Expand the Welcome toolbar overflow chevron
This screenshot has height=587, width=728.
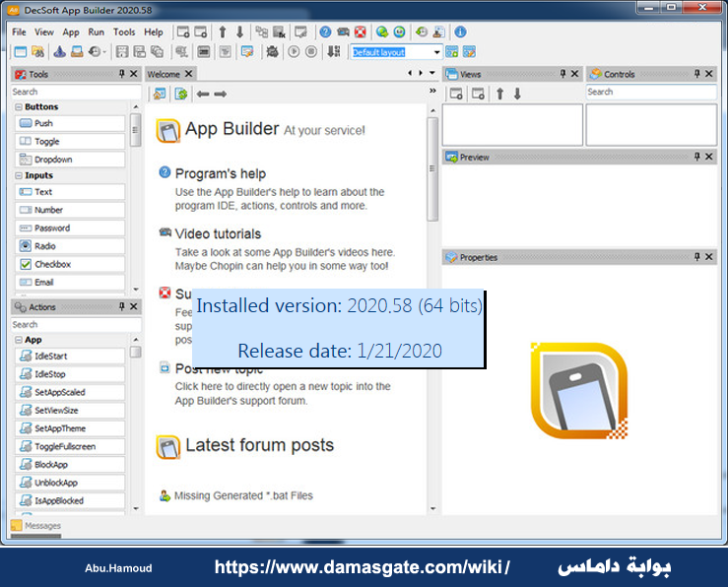coord(432,91)
